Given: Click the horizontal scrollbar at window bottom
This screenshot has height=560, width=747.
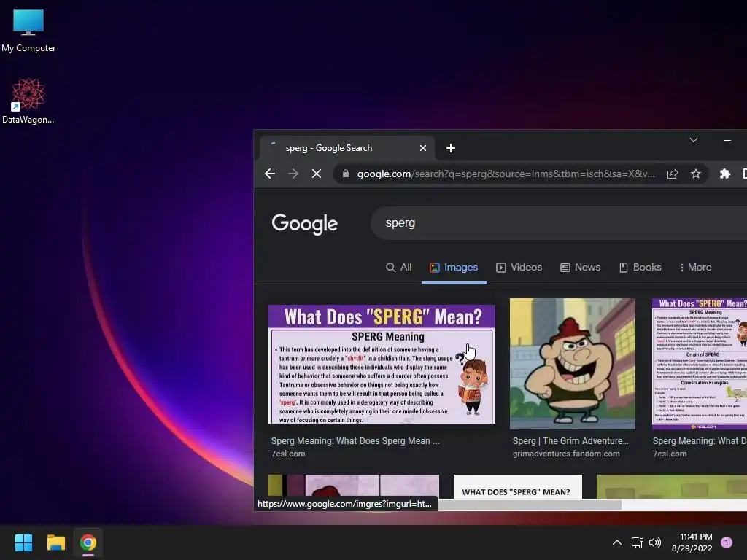Looking at the screenshot, I should coord(529,505).
